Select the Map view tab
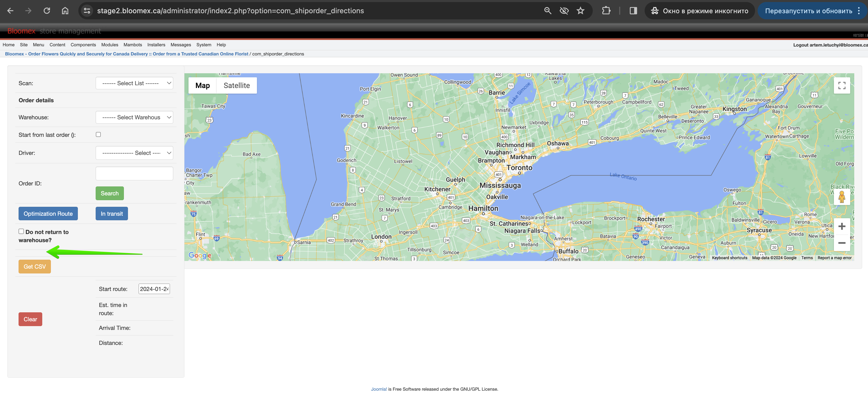 pyautogui.click(x=202, y=85)
